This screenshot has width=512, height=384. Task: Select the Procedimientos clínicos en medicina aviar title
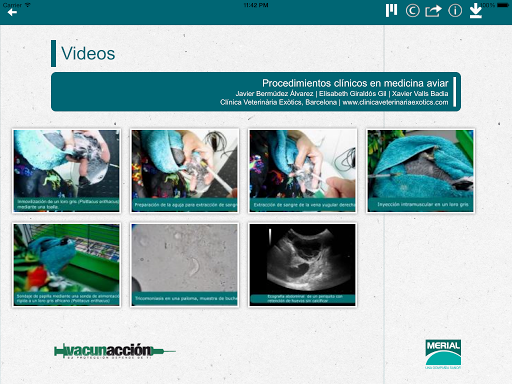(355, 83)
